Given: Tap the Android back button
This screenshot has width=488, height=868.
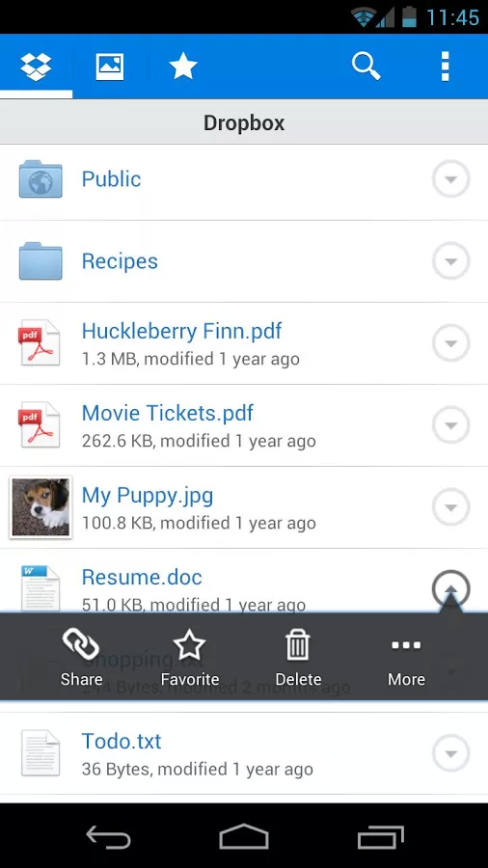Looking at the screenshot, I should [108, 836].
